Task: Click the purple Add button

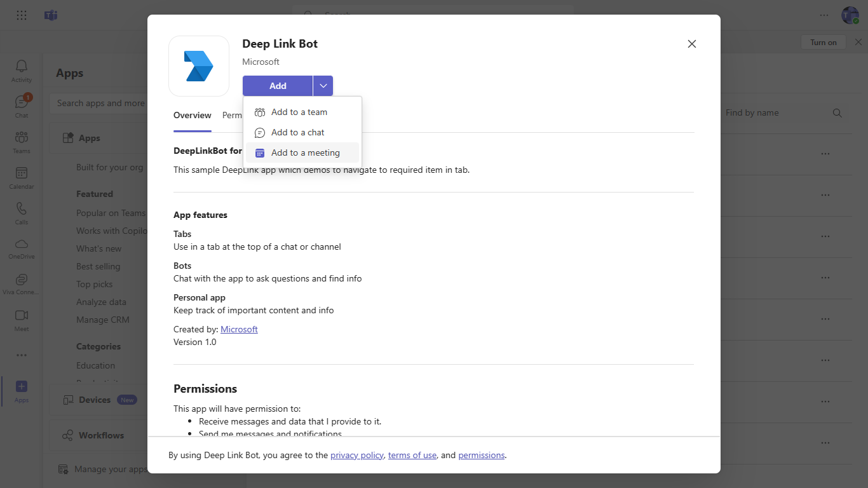Action: (x=278, y=86)
